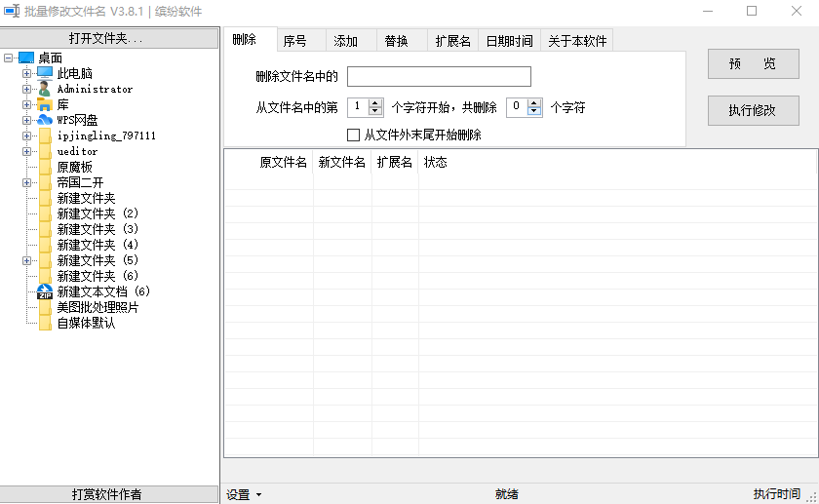Expand the ipjingling_797111 tree node
The image size is (819, 504).
26,136
